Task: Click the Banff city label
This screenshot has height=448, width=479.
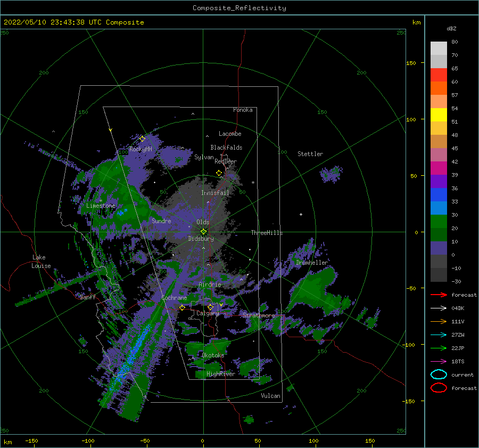Action: click(88, 297)
